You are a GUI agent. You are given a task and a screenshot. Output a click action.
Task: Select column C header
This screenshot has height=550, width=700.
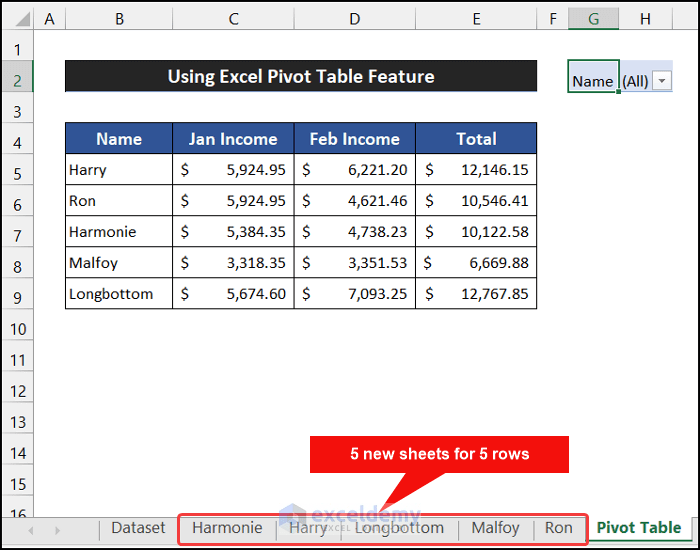(233, 19)
